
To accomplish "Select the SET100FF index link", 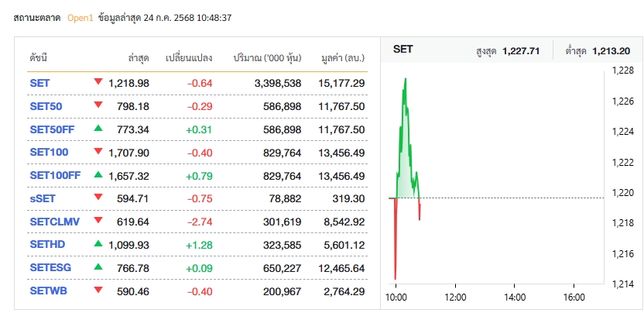I will (x=55, y=175).
